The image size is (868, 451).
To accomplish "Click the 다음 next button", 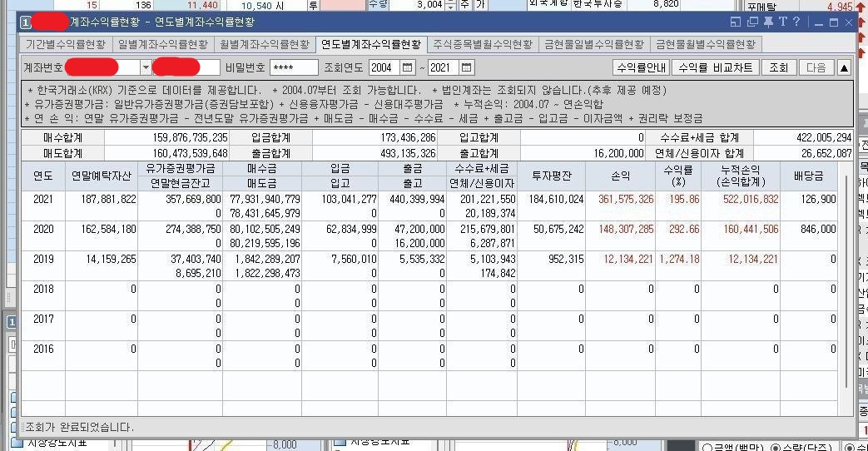I will click(816, 67).
